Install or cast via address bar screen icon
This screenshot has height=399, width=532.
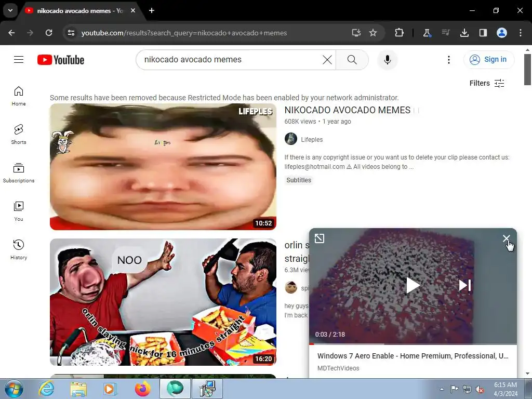[x=356, y=33]
